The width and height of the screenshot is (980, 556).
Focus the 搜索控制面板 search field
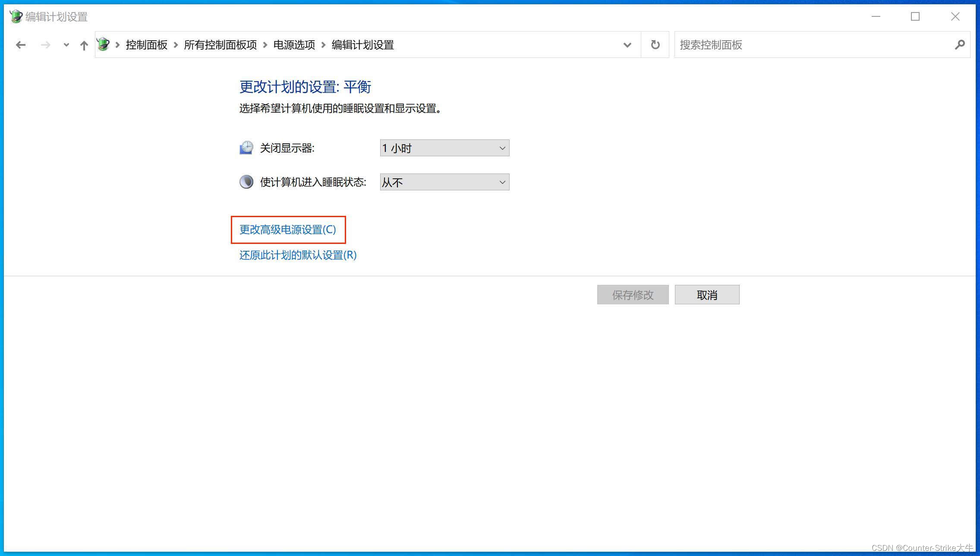click(811, 45)
